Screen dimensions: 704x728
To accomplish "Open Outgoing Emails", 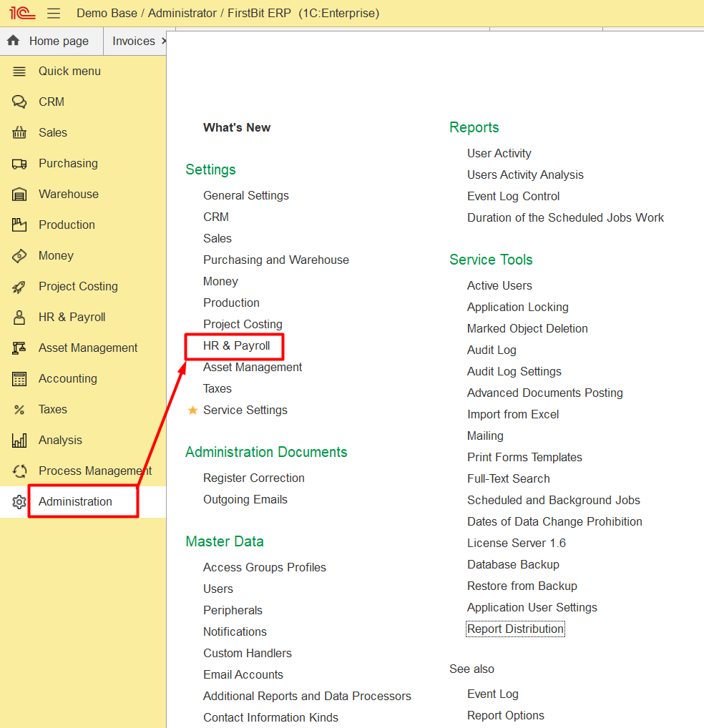I will point(245,499).
